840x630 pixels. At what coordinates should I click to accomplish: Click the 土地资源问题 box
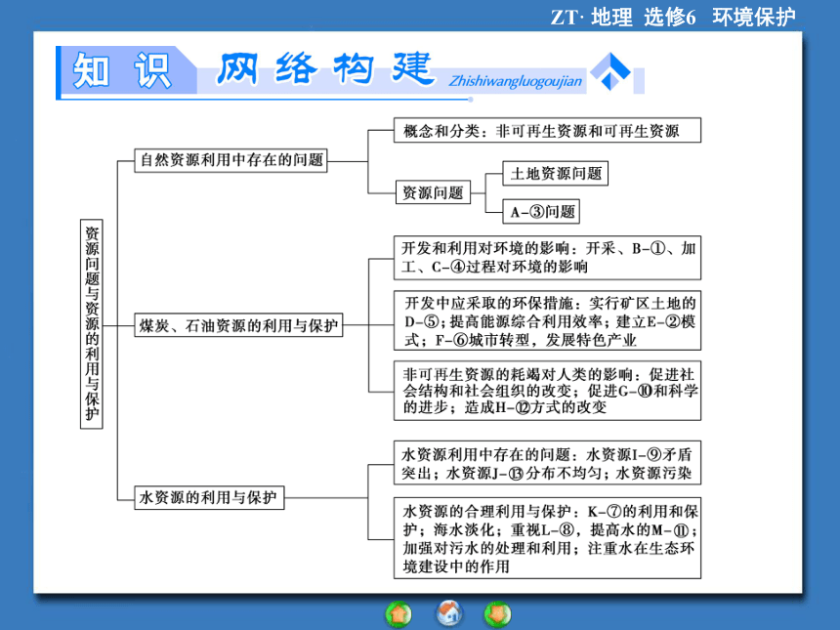556,174
